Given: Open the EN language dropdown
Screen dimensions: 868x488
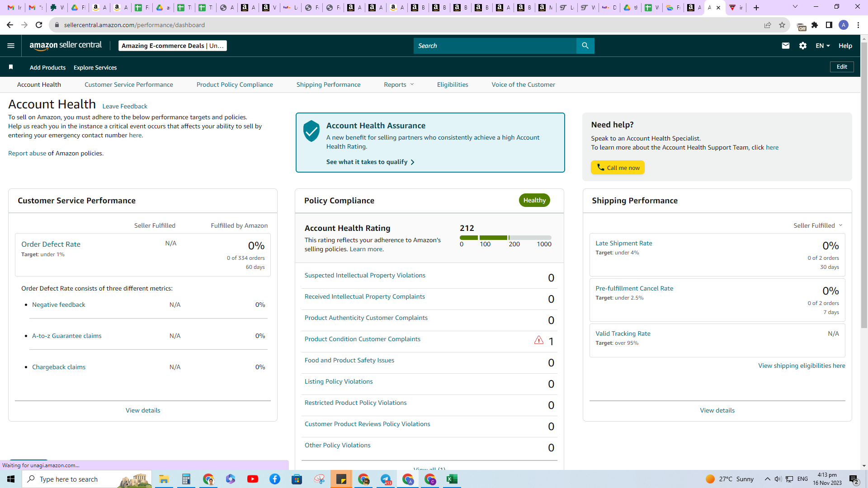Looking at the screenshot, I should tap(823, 46).
